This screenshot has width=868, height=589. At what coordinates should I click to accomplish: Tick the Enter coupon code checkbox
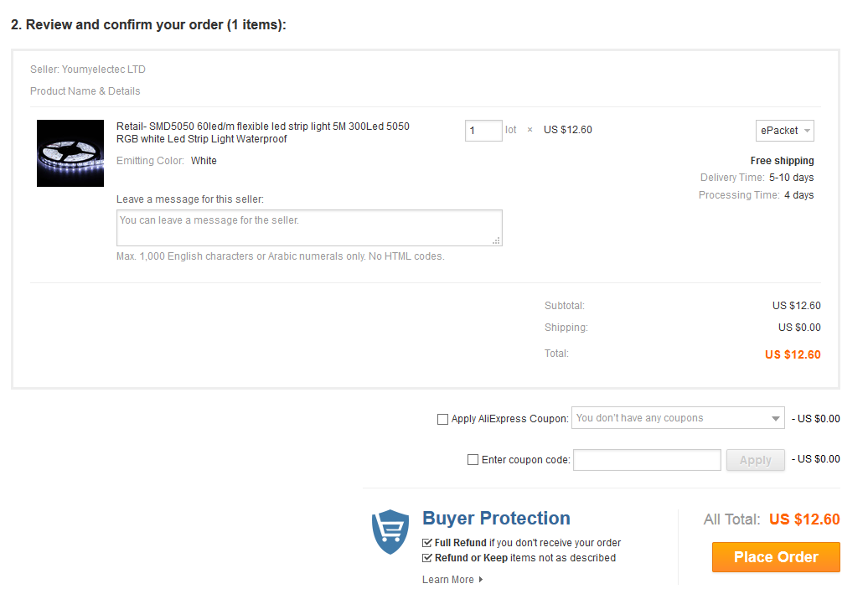(473, 459)
